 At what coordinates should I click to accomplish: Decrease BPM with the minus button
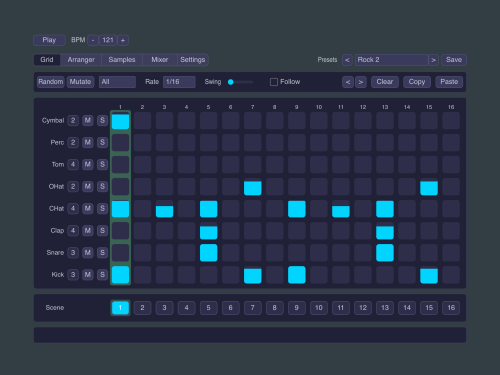pyautogui.click(x=93, y=40)
